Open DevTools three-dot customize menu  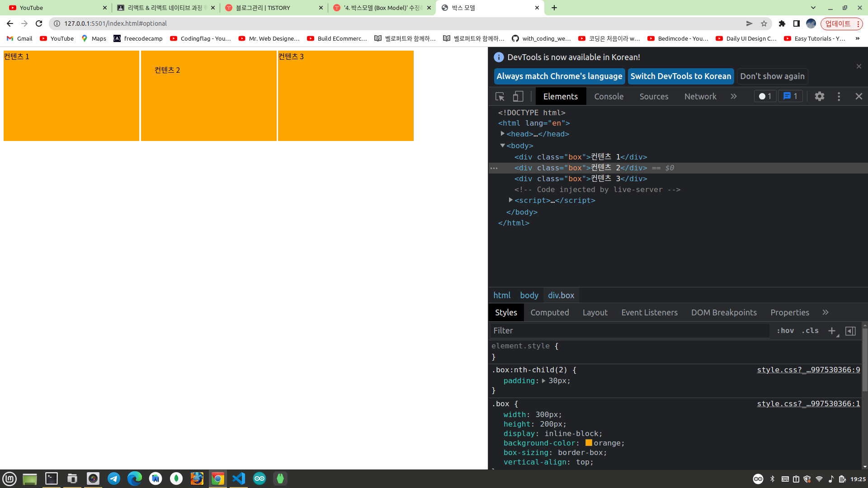839,97
